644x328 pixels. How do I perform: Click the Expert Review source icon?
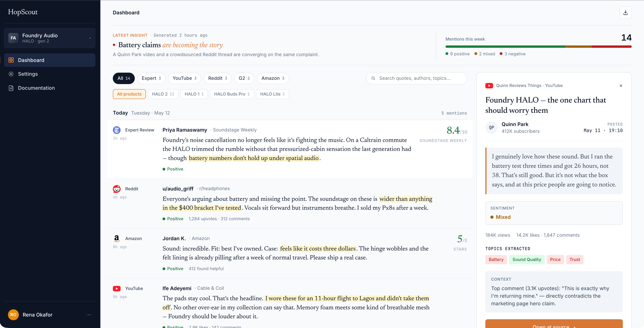pos(117,130)
